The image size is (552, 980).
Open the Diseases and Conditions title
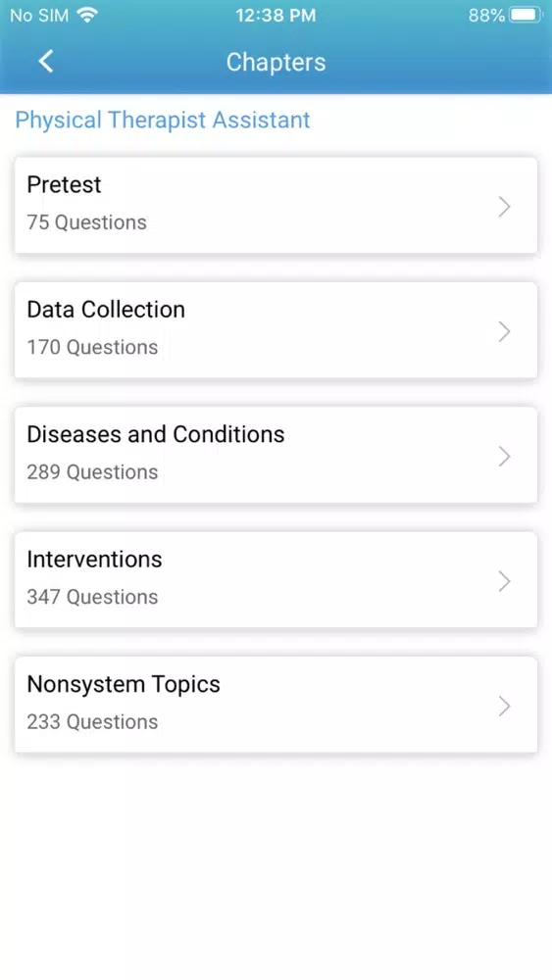[x=156, y=434]
